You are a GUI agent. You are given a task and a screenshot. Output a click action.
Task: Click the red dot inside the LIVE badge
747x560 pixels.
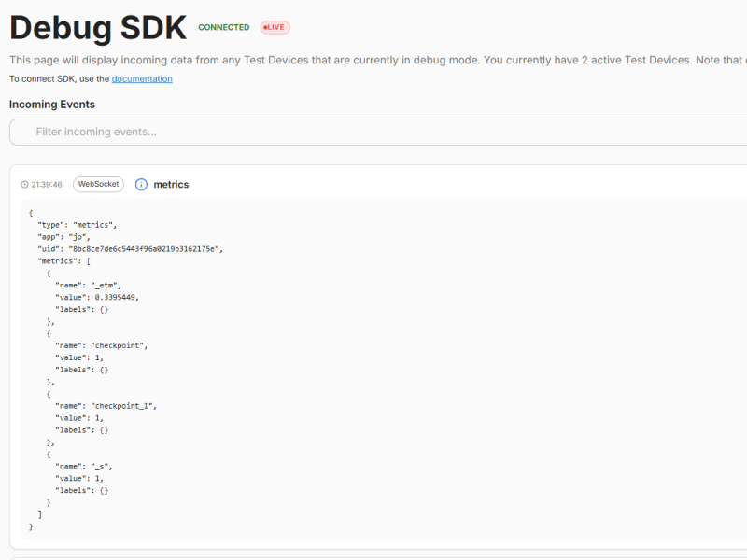pyautogui.click(x=264, y=27)
